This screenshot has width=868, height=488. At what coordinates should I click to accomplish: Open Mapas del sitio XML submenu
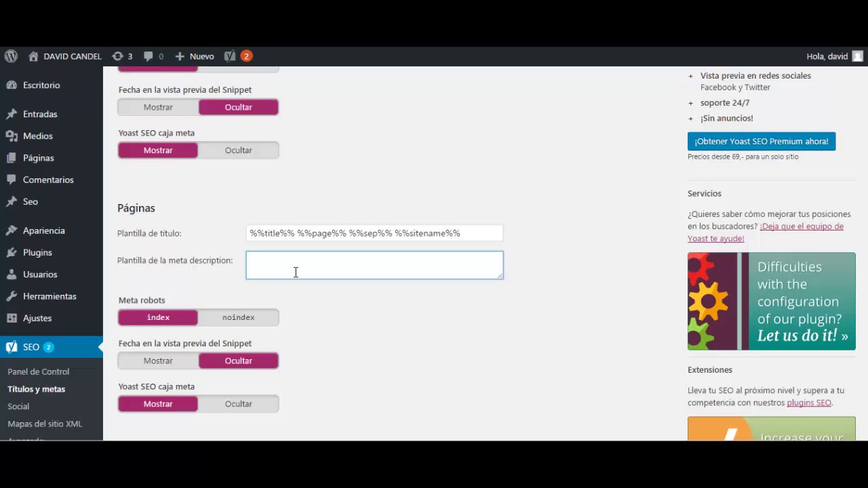pos(45,424)
